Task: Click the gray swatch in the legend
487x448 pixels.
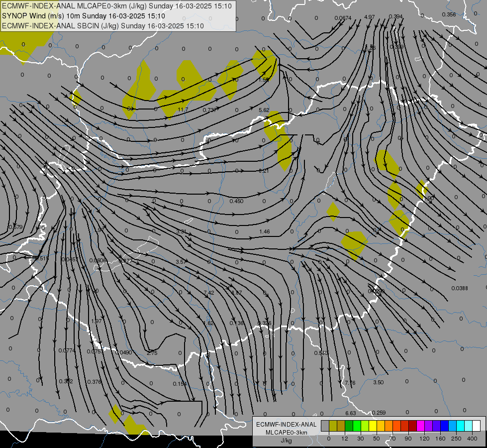Action: 325,426
